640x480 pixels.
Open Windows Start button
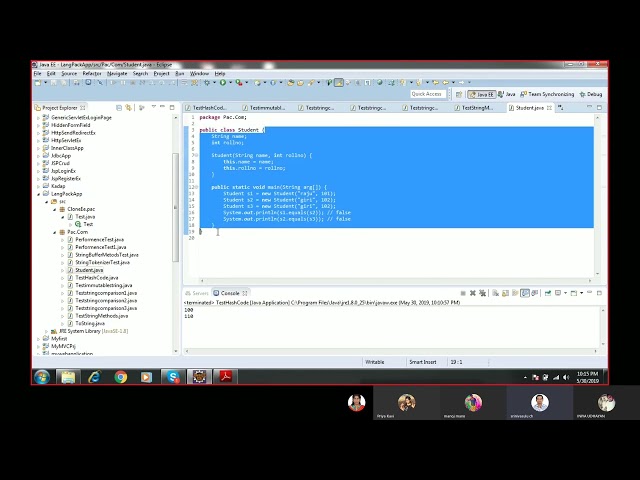click(42, 377)
